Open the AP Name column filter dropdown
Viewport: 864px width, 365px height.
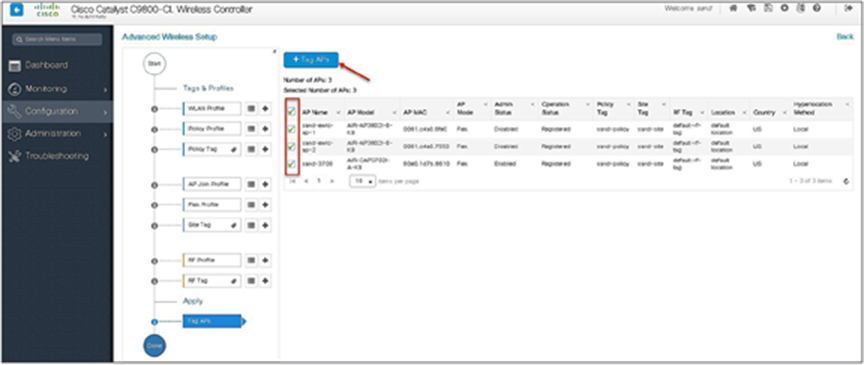(338, 112)
